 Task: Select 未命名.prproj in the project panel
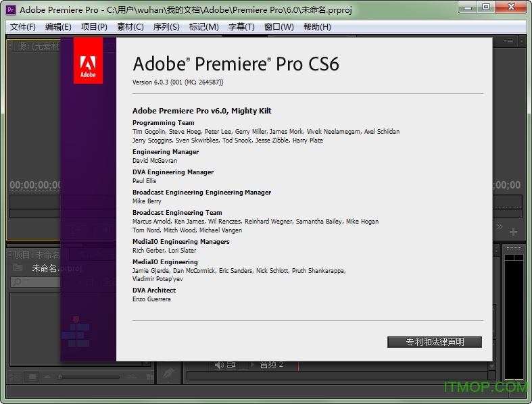[x=57, y=268]
